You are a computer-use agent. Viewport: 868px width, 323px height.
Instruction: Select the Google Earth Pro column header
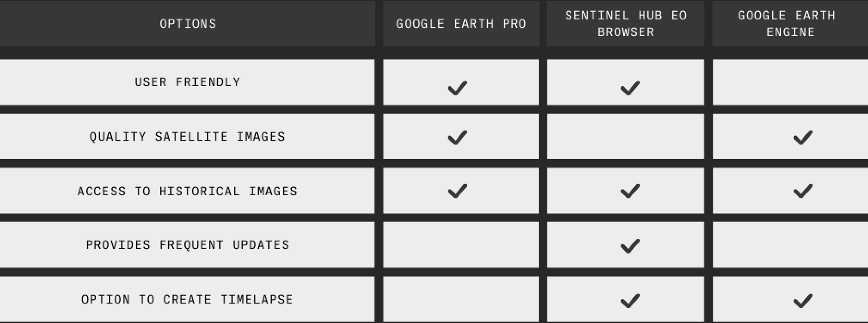[x=461, y=24]
